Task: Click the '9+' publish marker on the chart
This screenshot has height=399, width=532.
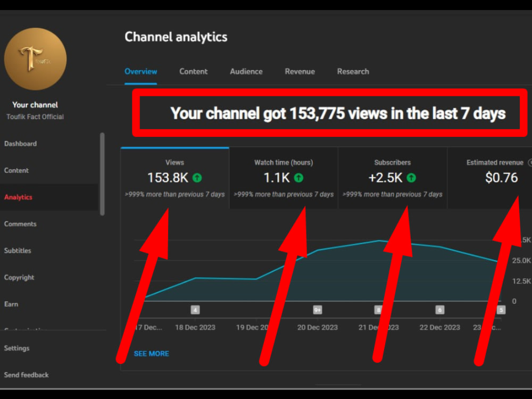Action: coord(317,309)
